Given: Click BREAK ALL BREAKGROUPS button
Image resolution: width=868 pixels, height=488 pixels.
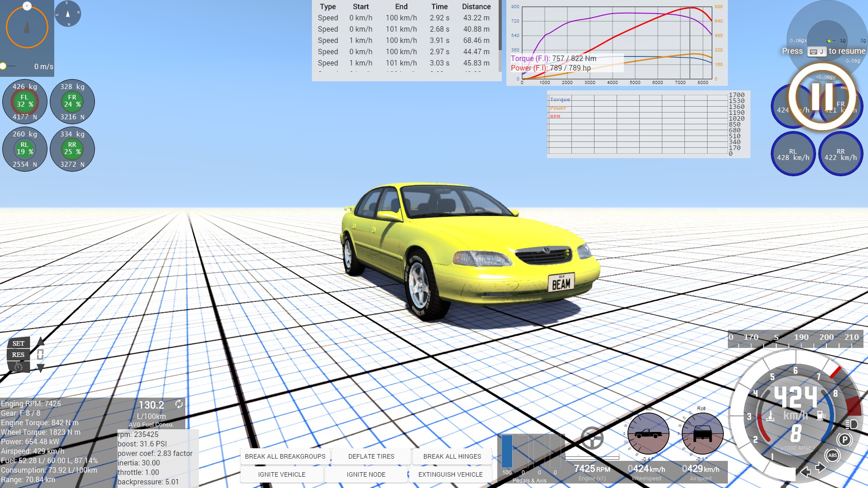Looking at the screenshot, I should pos(285,456).
